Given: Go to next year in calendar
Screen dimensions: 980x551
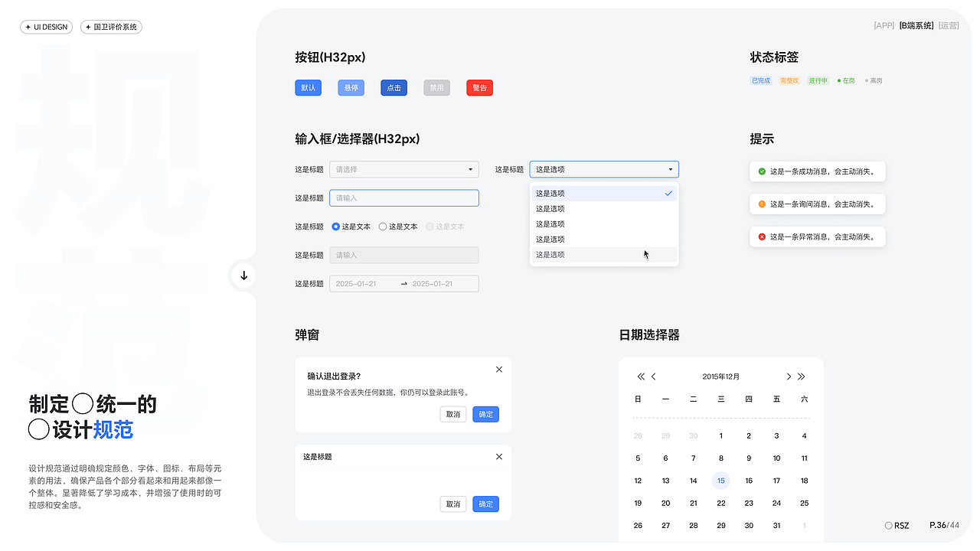Looking at the screenshot, I should click(x=802, y=377).
